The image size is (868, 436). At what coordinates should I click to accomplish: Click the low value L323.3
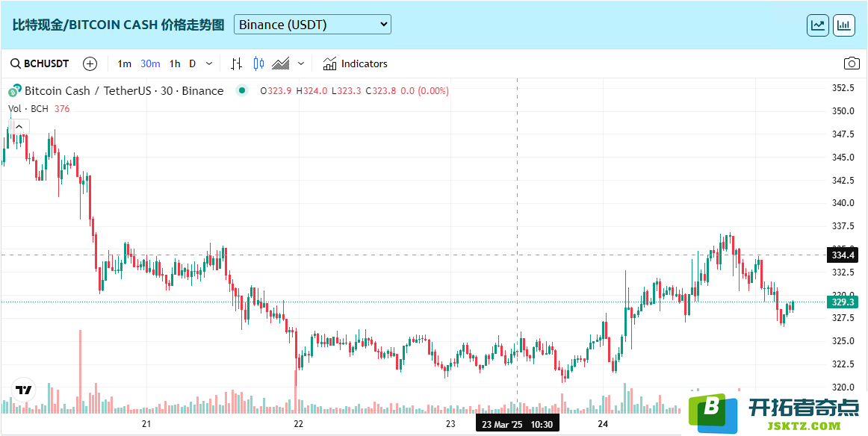(347, 91)
